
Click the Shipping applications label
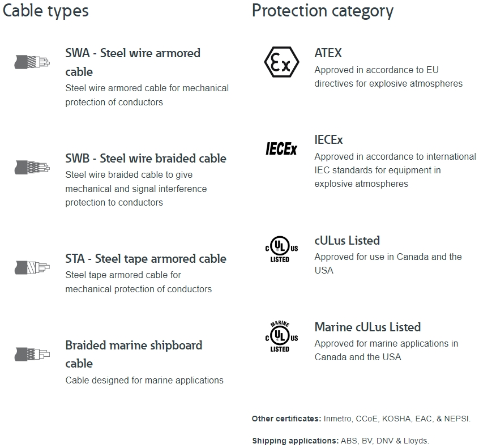point(295,441)
